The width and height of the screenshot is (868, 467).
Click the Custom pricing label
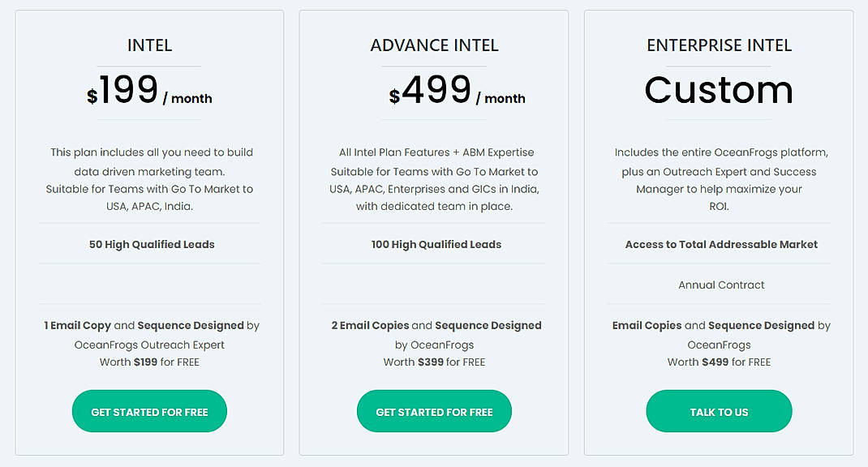[x=719, y=90]
